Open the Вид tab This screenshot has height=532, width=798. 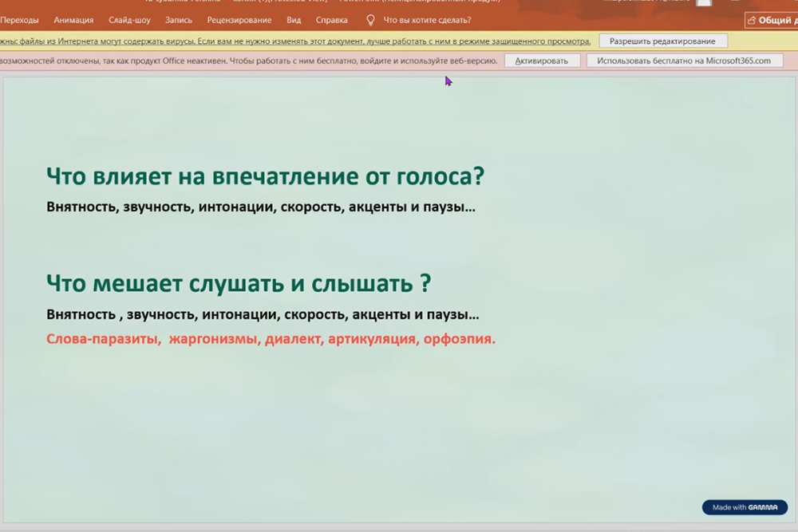(294, 20)
